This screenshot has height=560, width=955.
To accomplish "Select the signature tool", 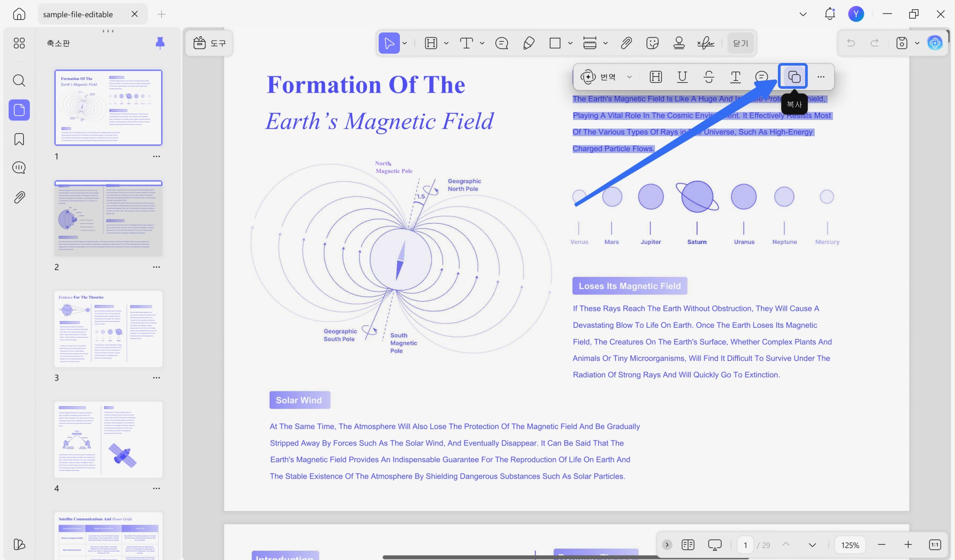I will [x=706, y=43].
